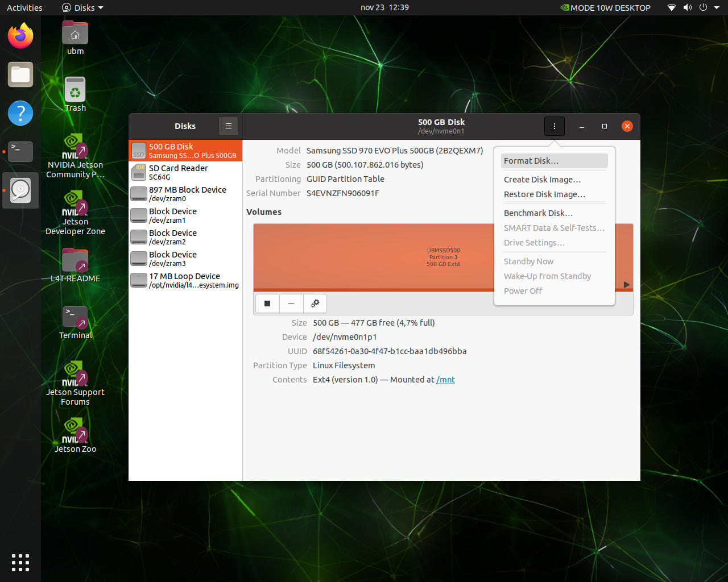Click Restore Disk Image… option
The image size is (728, 582).
coord(544,194)
